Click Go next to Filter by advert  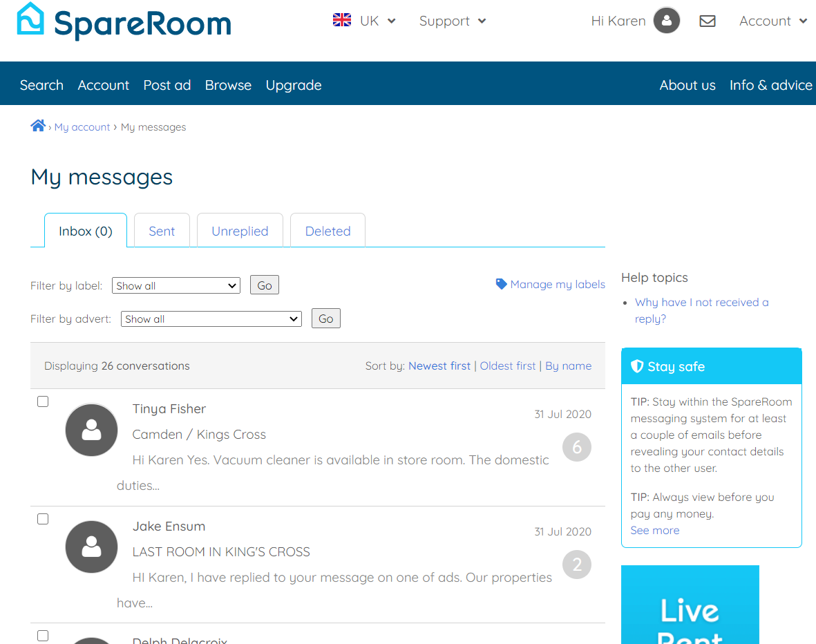325,318
